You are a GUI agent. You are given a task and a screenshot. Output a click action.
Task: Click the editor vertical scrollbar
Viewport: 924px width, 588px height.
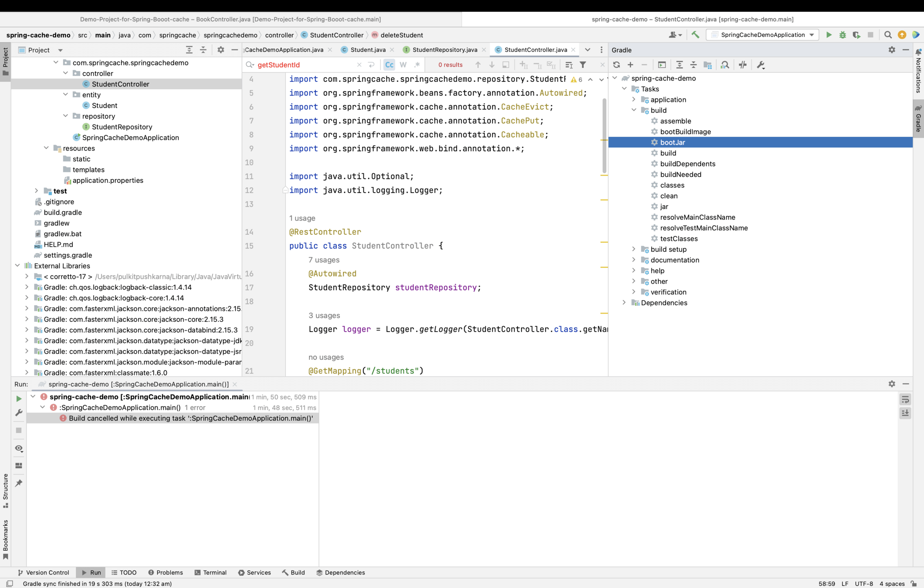[x=604, y=135]
